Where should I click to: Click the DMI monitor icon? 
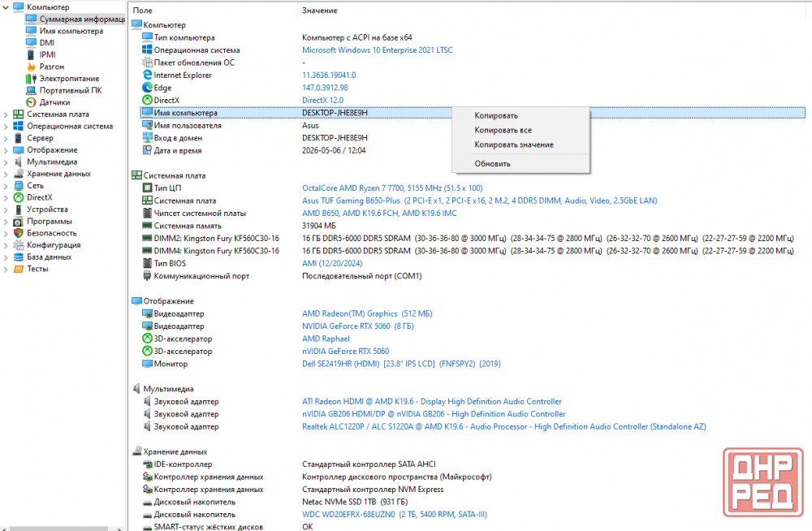click(31, 42)
